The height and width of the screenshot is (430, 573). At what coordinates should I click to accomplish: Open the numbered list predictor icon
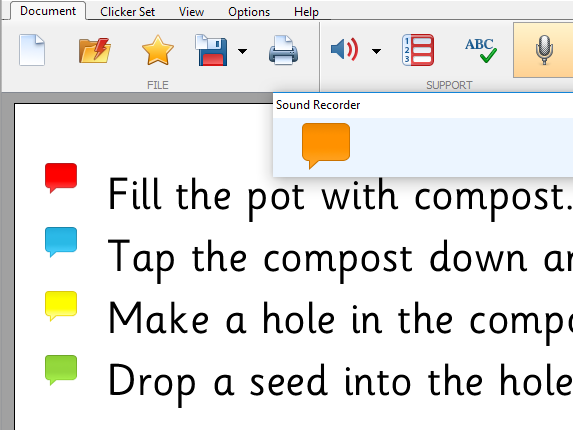coord(418,50)
